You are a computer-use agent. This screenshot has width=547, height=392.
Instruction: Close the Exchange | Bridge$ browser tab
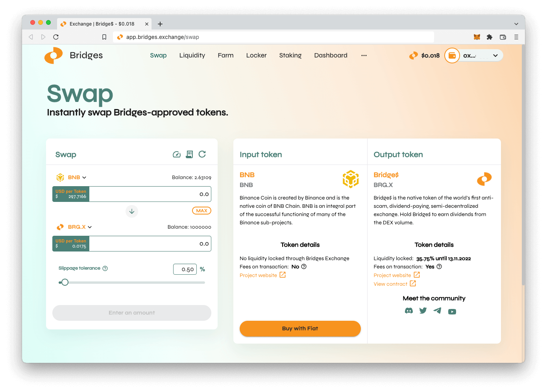click(147, 24)
